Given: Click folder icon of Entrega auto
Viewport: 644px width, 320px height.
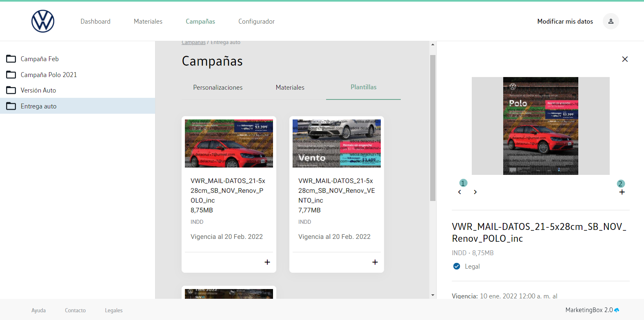Looking at the screenshot, I should pyautogui.click(x=11, y=106).
